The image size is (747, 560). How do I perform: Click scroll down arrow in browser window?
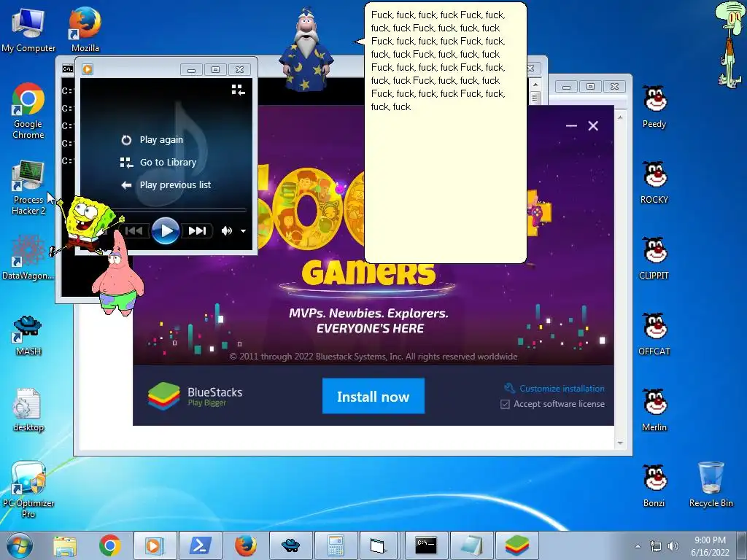(620, 443)
